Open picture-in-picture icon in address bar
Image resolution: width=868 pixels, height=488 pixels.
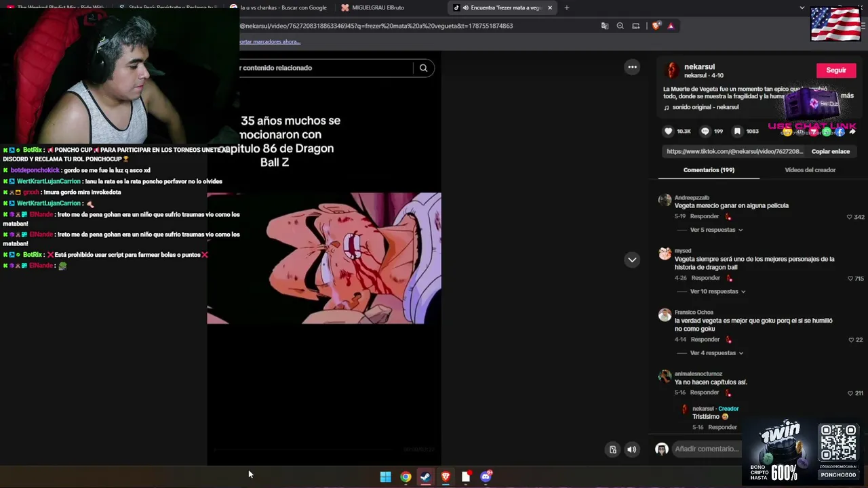(x=635, y=26)
